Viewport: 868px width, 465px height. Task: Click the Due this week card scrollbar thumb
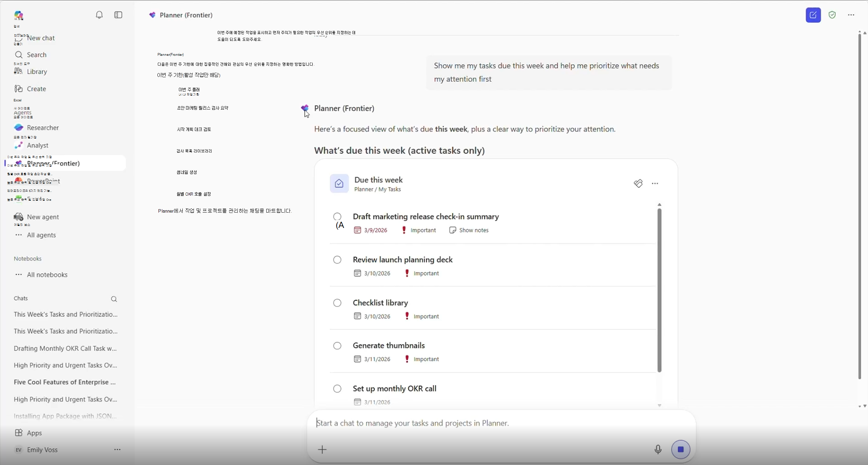[659, 290]
